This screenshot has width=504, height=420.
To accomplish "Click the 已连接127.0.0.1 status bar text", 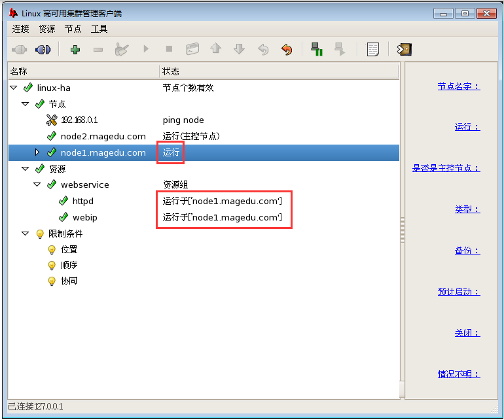I will [x=35, y=406].
